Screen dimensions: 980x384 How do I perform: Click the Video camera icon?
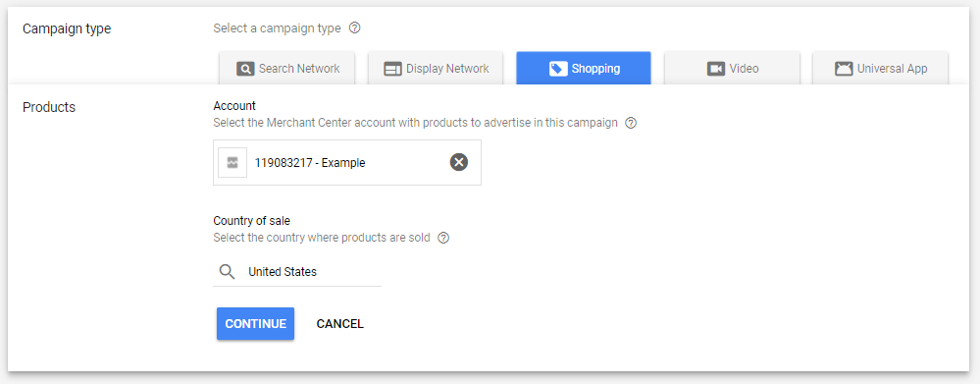[x=715, y=69]
